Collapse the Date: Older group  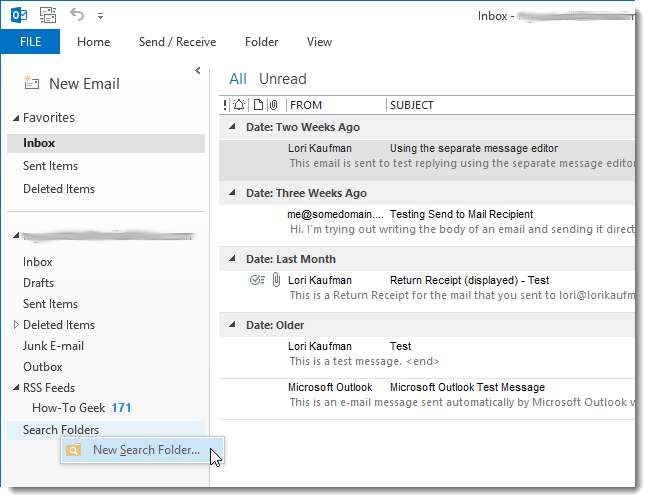[233, 324]
